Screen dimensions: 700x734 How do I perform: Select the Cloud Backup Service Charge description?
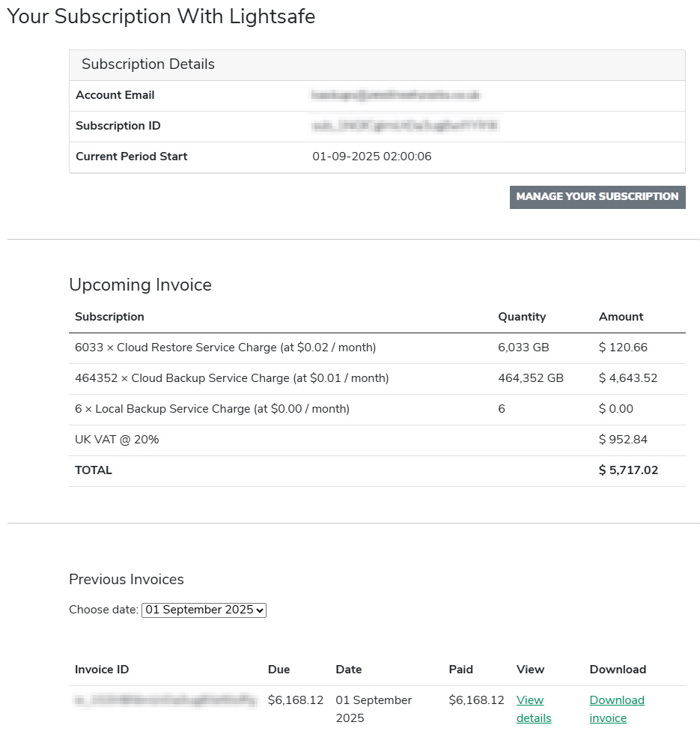[232, 378]
